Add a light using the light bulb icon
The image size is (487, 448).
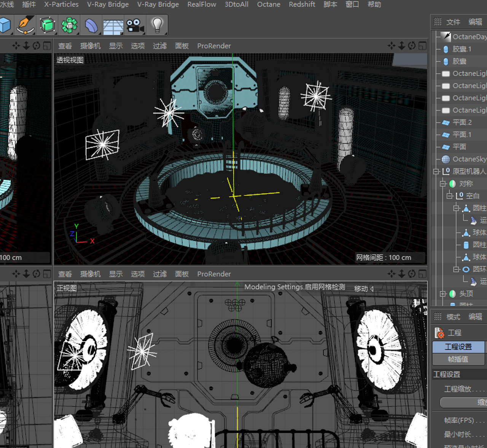(x=157, y=25)
